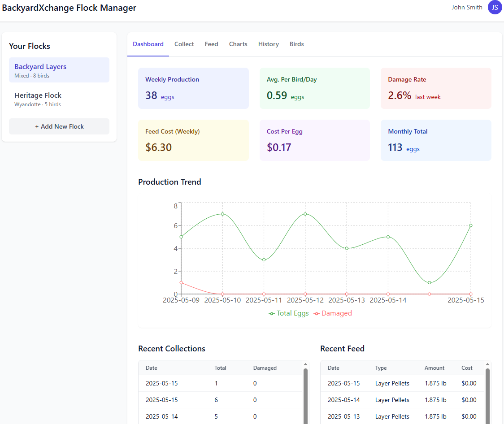Click the Cost column header in Recent Feed
This screenshot has height=424, width=504.
(467, 368)
